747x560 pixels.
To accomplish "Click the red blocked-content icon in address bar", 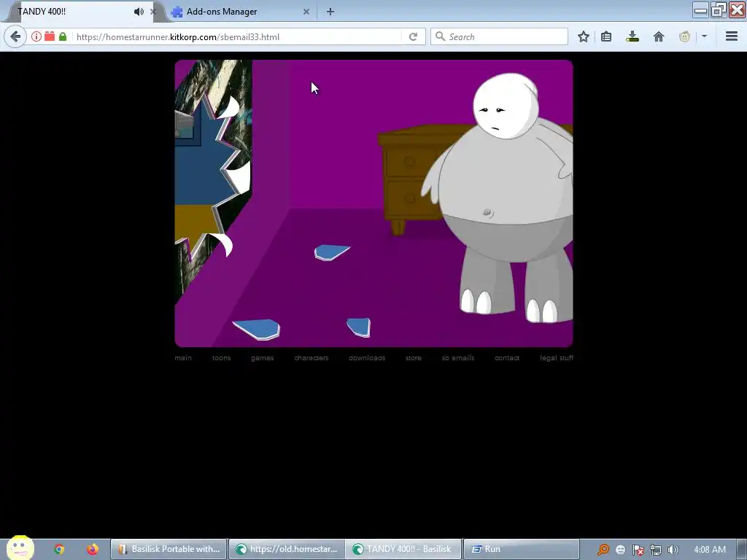I will (50, 36).
